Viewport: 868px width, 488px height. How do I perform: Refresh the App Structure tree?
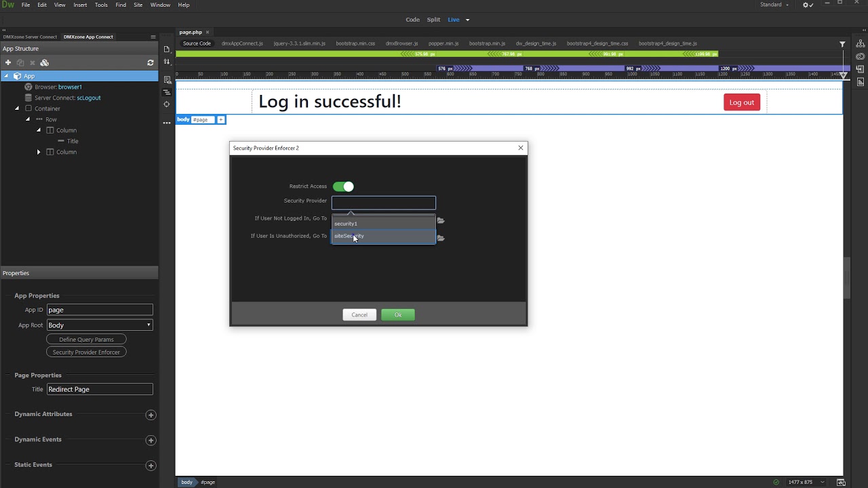tap(151, 62)
